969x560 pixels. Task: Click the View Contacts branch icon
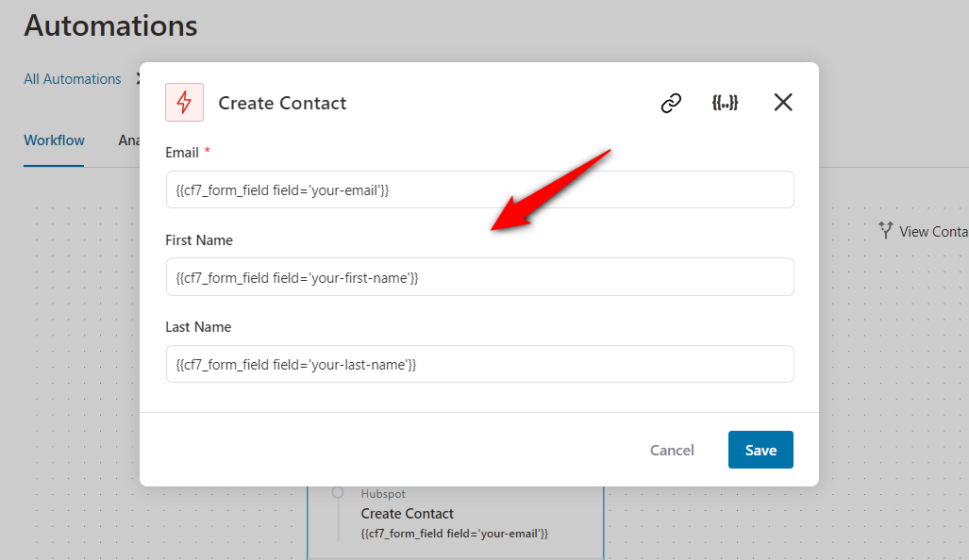[x=885, y=230]
